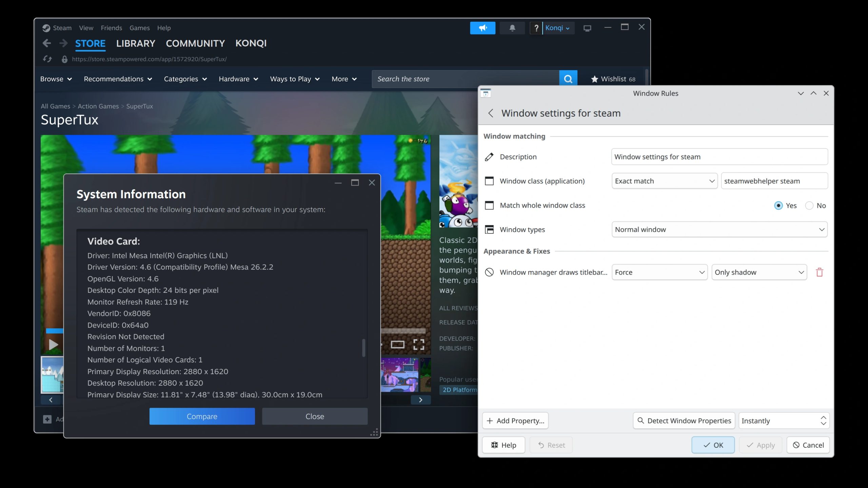This screenshot has height=488, width=868.
Task: Switch to the COMMUNITY tab
Action: pos(195,43)
